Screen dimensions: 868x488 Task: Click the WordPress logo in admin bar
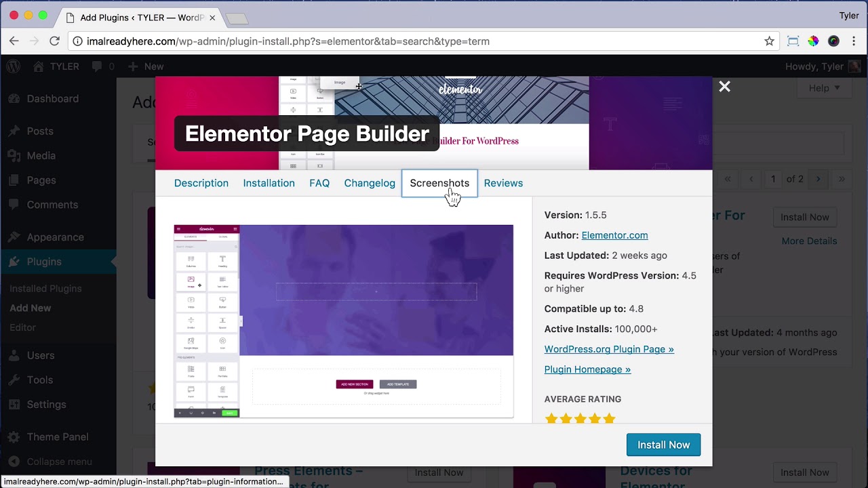click(x=13, y=66)
